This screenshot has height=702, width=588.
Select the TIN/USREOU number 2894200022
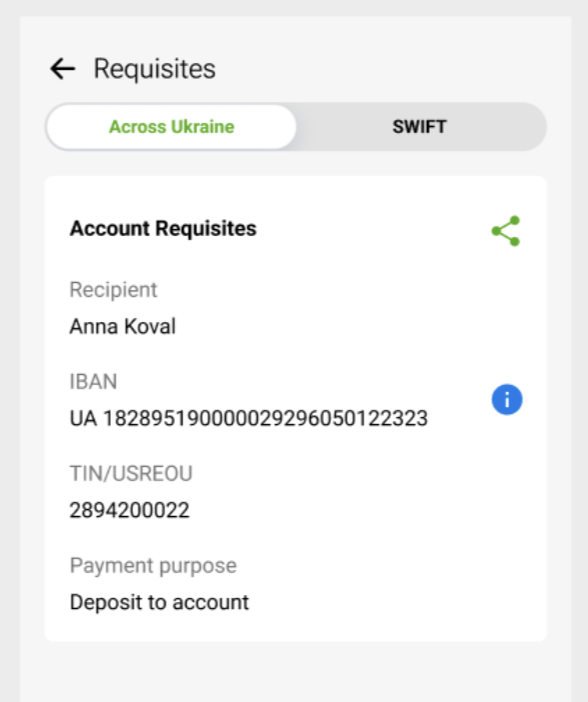pyautogui.click(x=129, y=510)
